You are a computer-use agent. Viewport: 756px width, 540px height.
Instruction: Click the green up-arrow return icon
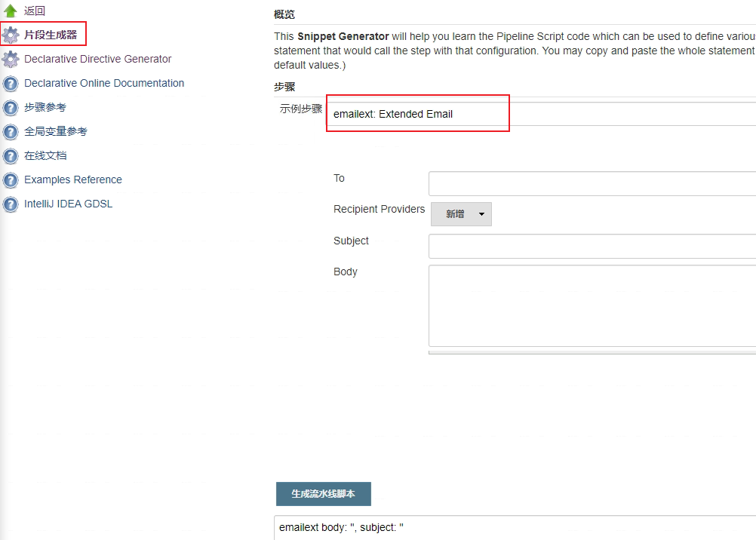pos(10,11)
